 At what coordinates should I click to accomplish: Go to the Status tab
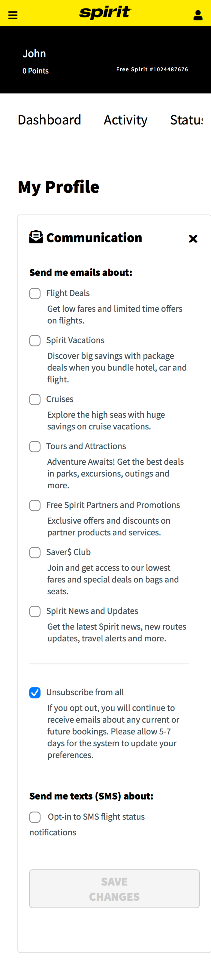tap(186, 120)
